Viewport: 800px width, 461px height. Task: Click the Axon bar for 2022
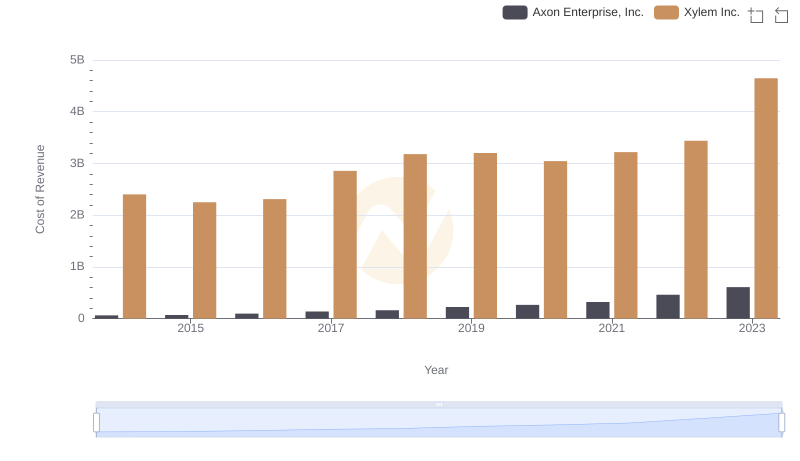pos(668,306)
